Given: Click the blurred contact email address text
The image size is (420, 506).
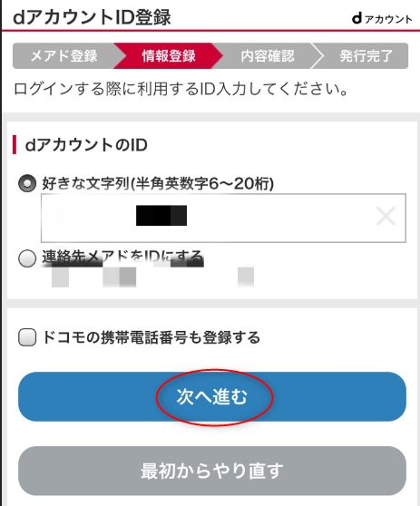Looking at the screenshot, I should tap(152, 277).
